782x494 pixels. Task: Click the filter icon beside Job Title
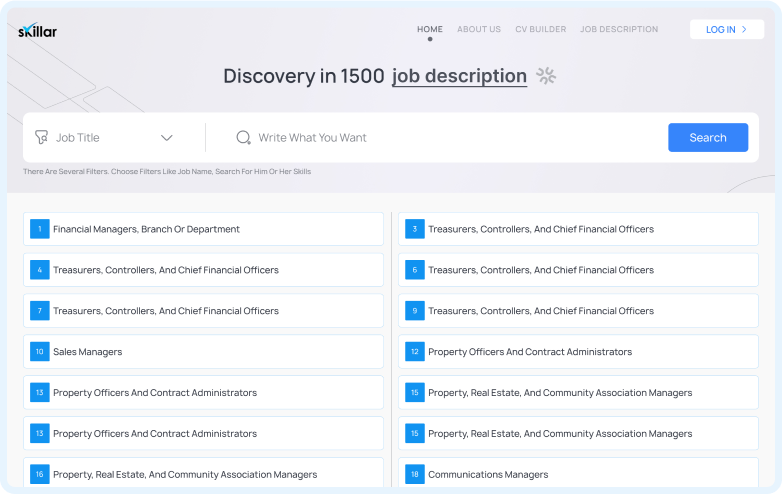point(41,138)
